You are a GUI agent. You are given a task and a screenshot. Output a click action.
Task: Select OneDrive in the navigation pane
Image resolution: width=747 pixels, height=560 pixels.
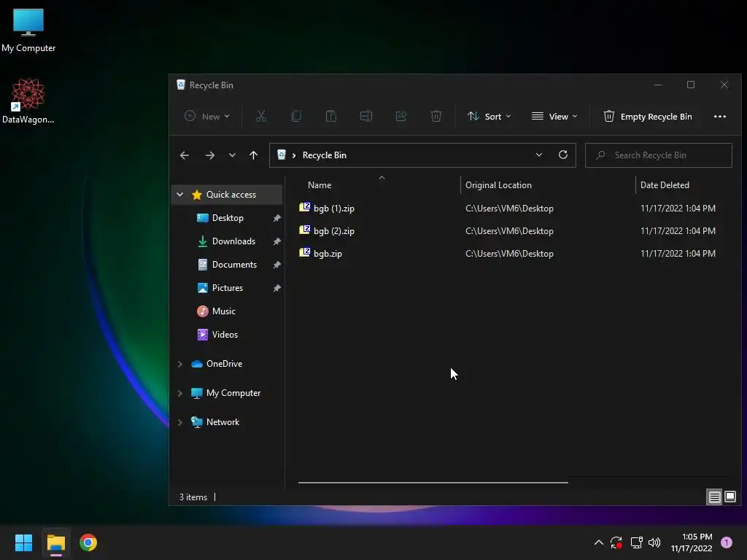coord(225,364)
